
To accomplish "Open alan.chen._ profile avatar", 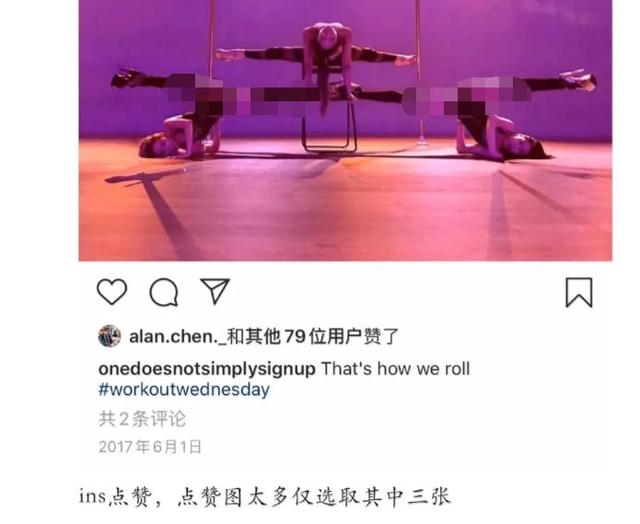I will pos(109,336).
